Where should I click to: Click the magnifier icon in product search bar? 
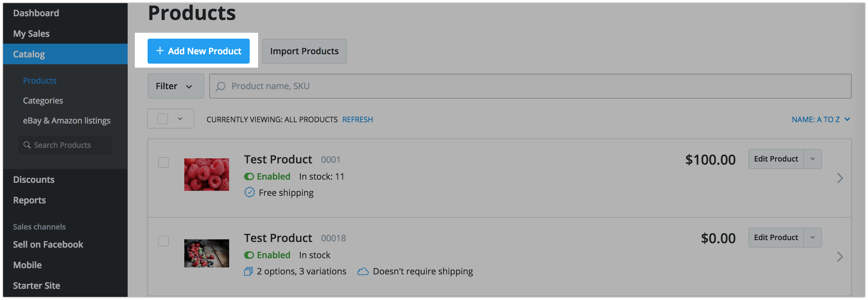coord(221,86)
